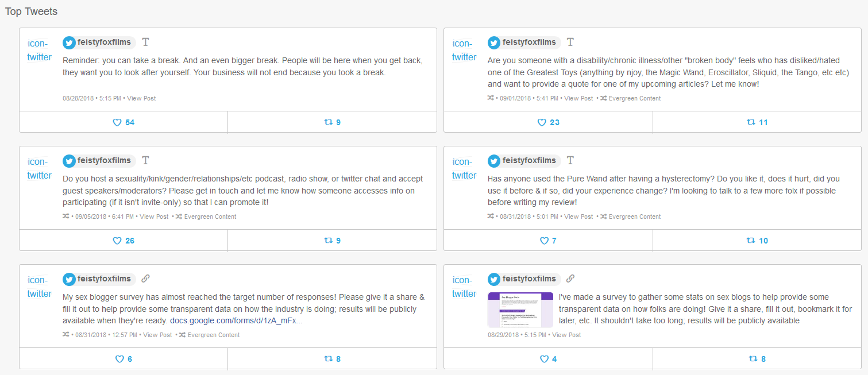
Task: Click the text-type T icon on the podcast tweet
Action: click(x=145, y=160)
